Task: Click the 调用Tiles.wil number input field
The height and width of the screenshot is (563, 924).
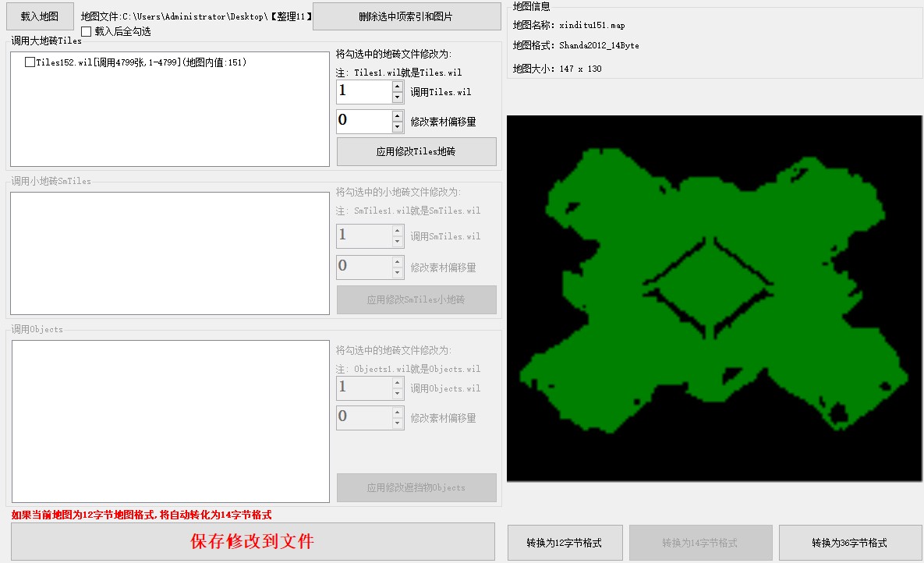Action: 363,92
